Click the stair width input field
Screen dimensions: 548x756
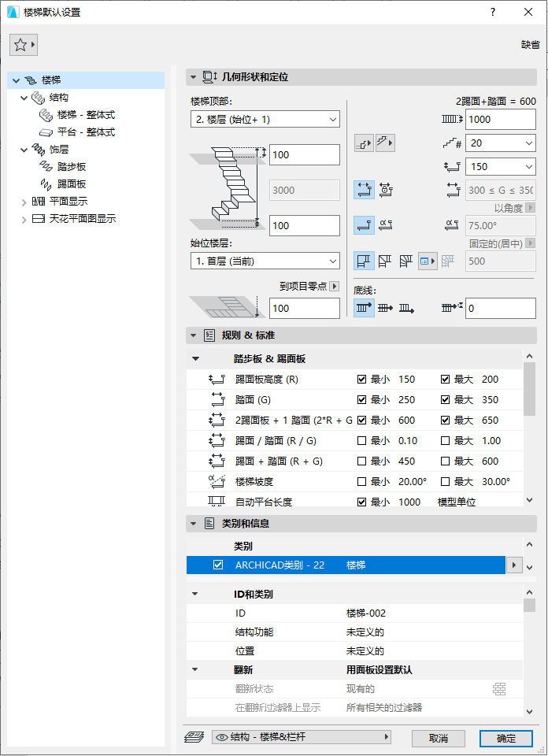[x=500, y=119]
